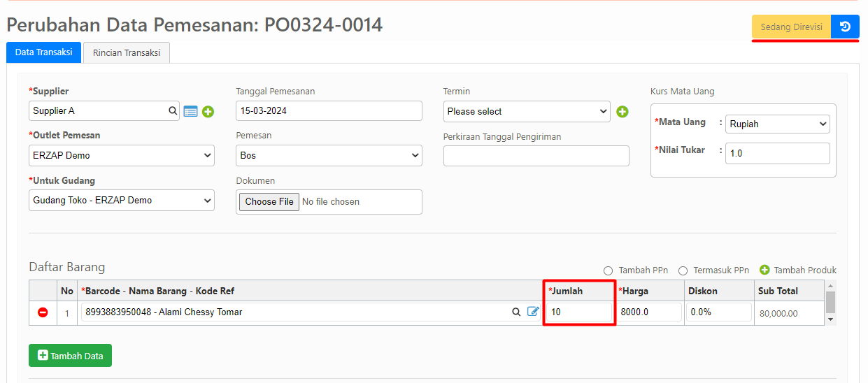
Task: Open supplier list icon next to Supplier
Action: [191, 111]
